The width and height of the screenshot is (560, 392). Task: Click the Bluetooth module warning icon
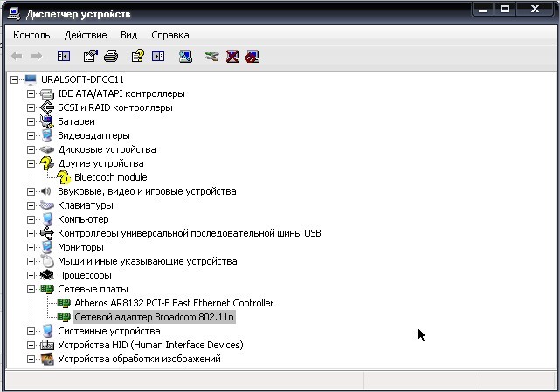64,177
